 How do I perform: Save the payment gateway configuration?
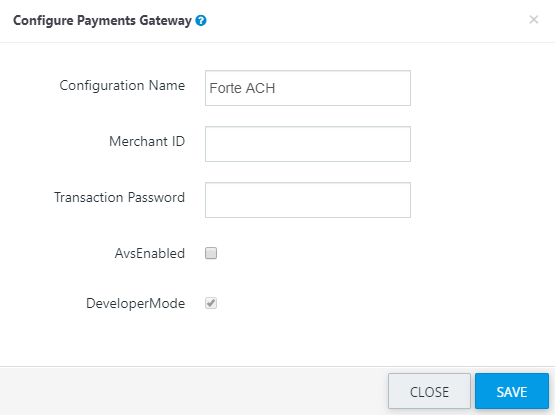coord(512,391)
